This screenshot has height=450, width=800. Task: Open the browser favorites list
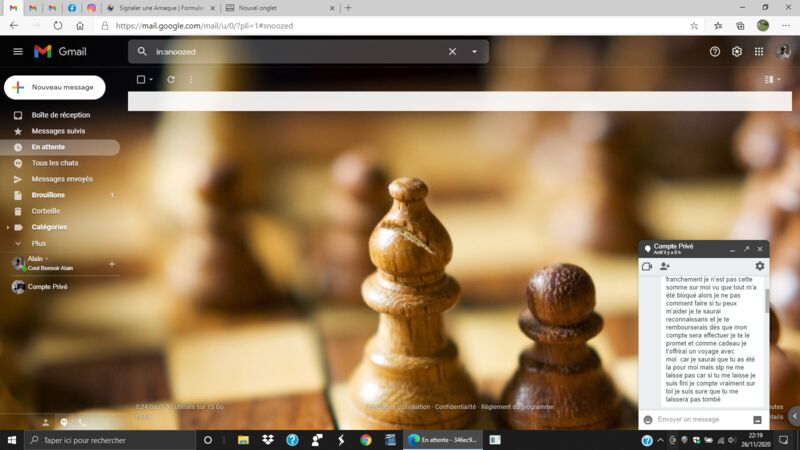coord(718,26)
